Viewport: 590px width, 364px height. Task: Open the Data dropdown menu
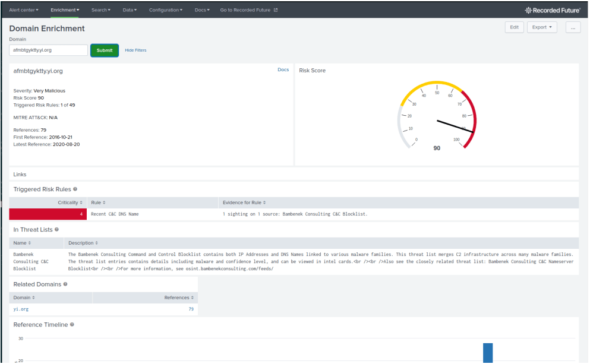pyautogui.click(x=130, y=10)
